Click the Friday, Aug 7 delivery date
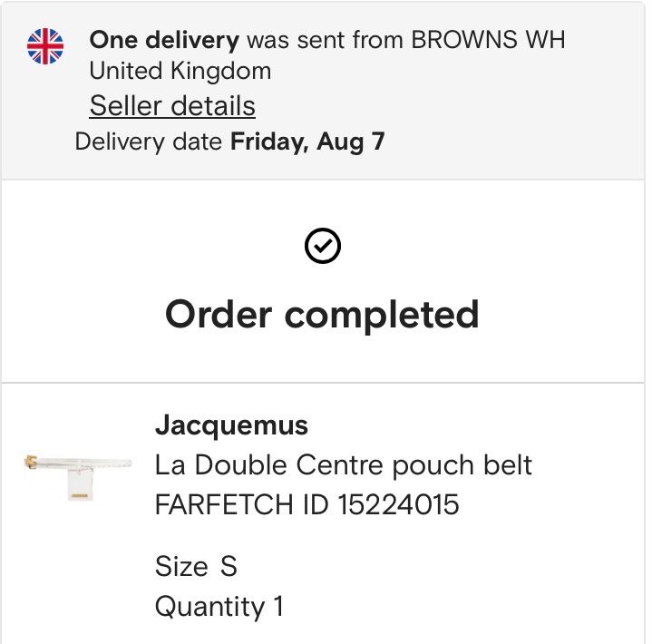 [307, 142]
